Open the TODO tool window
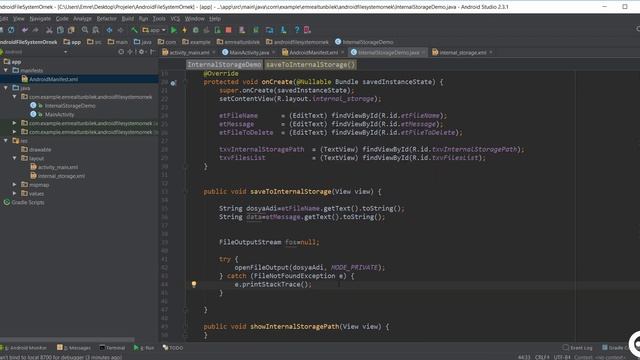This screenshot has width=640, height=360. tap(173, 348)
